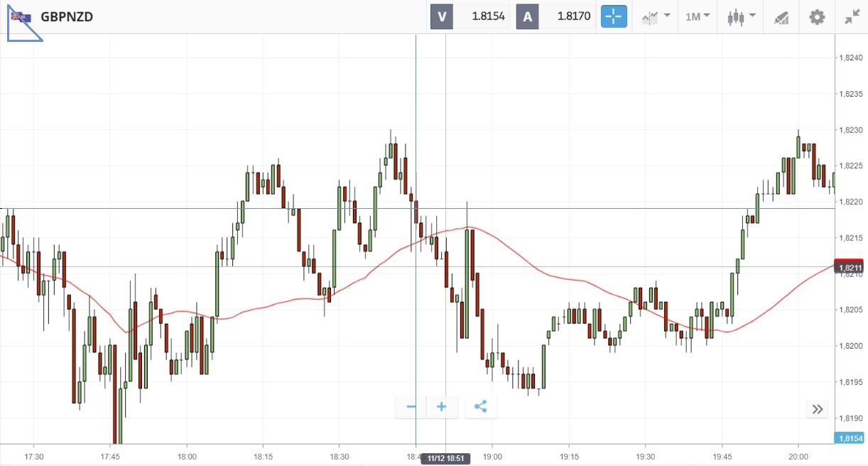Viewport: 868px width, 466px height.
Task: Click the GBPNZD flag icon
Action: (x=21, y=17)
